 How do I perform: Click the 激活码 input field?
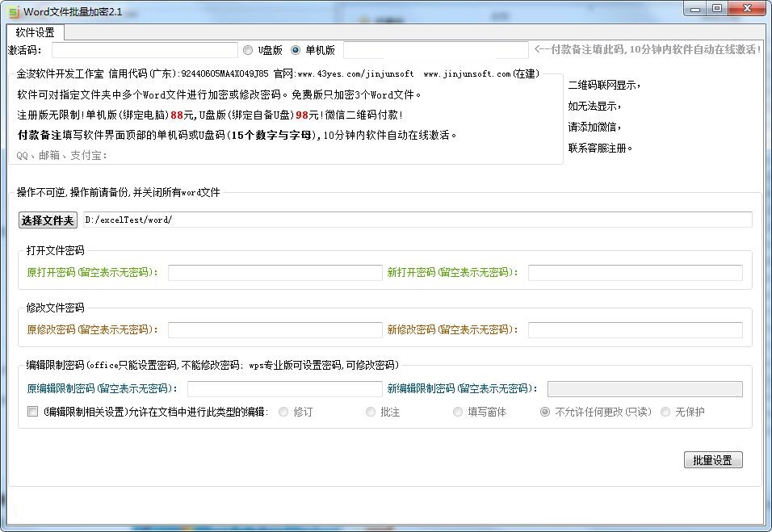tap(145, 50)
